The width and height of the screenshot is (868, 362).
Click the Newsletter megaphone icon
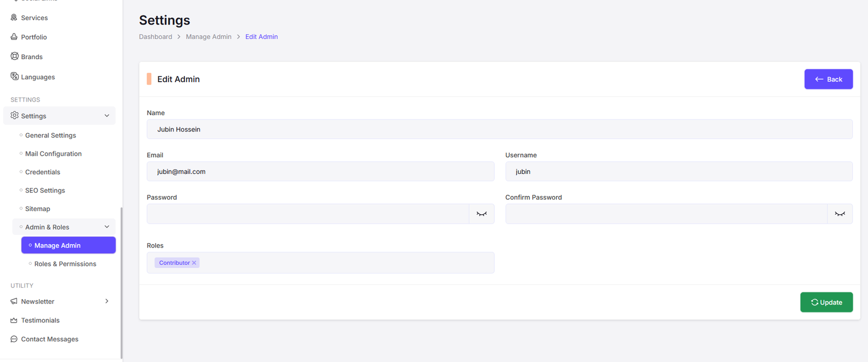coord(14,301)
